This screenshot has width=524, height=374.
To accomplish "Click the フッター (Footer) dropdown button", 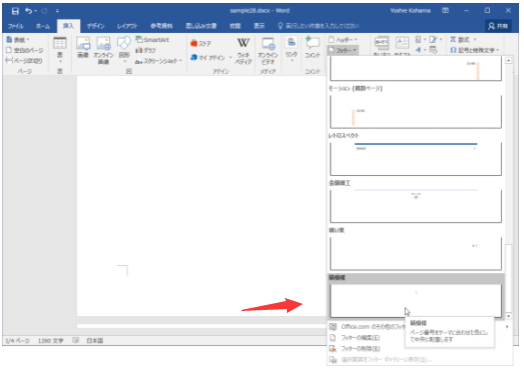I will [x=343, y=50].
